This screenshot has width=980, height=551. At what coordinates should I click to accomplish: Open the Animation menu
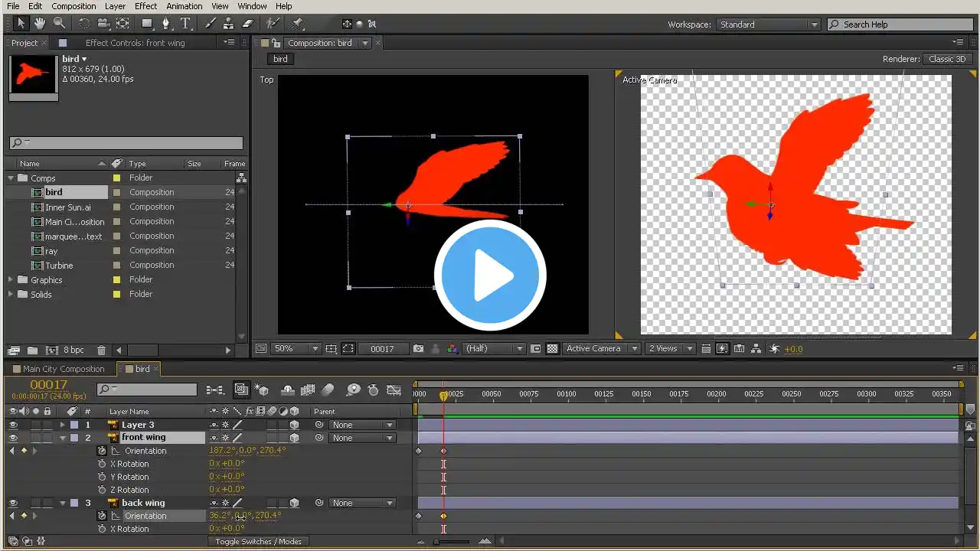tap(185, 6)
